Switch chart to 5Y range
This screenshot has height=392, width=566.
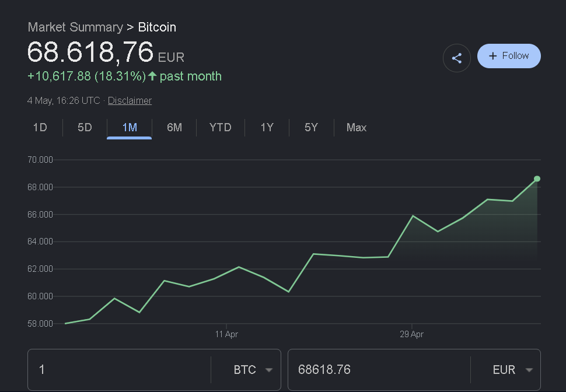[x=311, y=127]
